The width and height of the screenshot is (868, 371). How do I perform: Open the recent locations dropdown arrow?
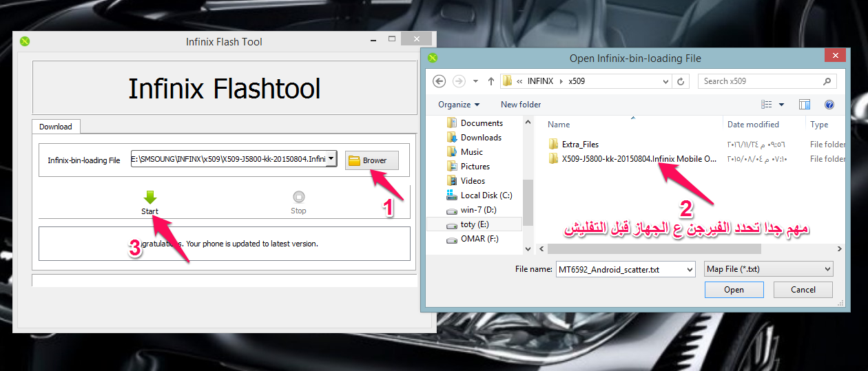pos(476,81)
